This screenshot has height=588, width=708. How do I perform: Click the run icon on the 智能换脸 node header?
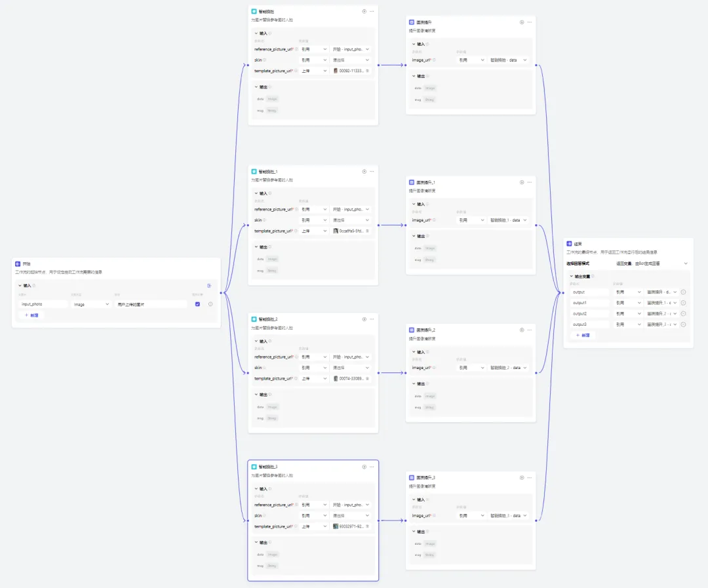pos(364,11)
